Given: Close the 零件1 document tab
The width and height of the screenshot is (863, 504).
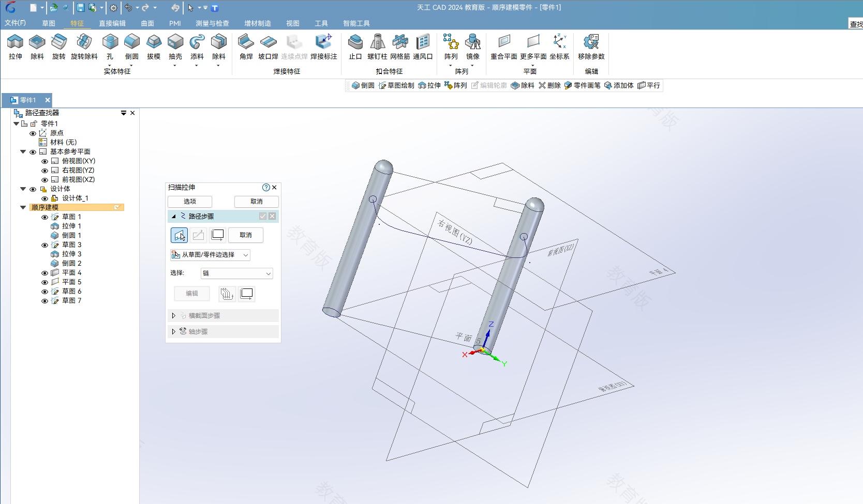Looking at the screenshot, I should [48, 100].
